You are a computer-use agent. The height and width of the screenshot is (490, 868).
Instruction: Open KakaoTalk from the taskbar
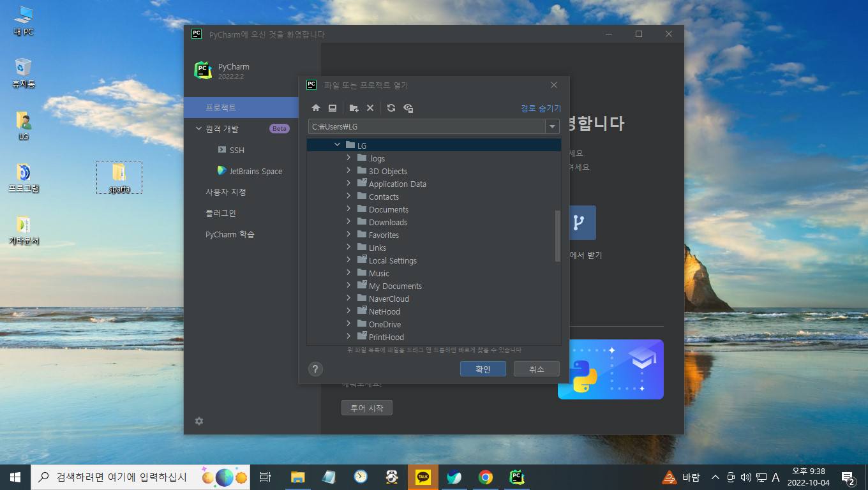tap(423, 477)
